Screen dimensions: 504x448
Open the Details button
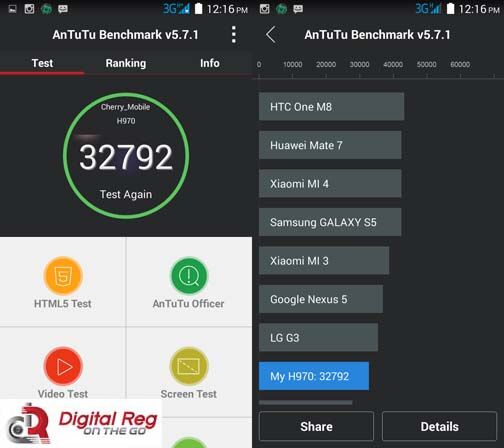click(x=439, y=426)
